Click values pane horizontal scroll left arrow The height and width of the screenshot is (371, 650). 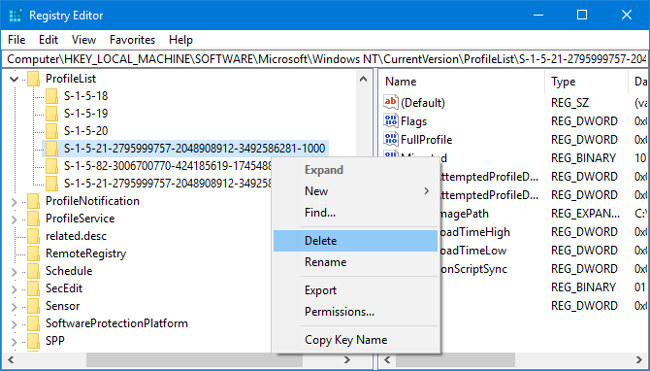[388, 360]
